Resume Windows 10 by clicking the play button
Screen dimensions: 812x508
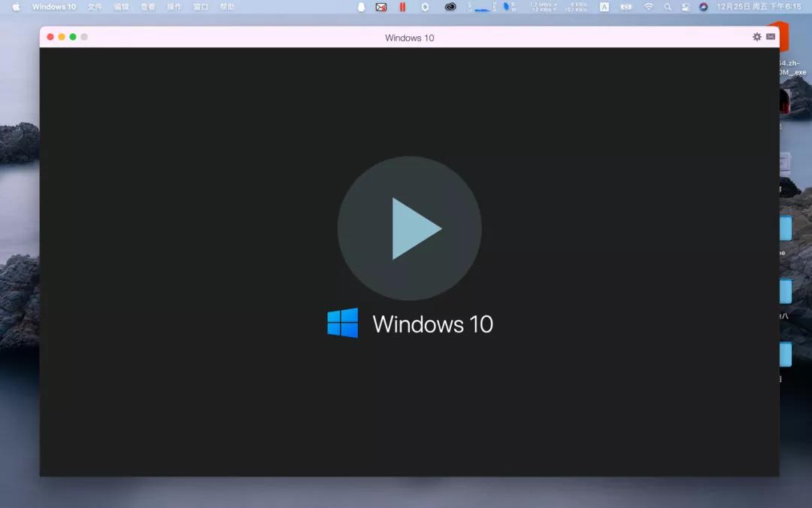click(x=410, y=229)
